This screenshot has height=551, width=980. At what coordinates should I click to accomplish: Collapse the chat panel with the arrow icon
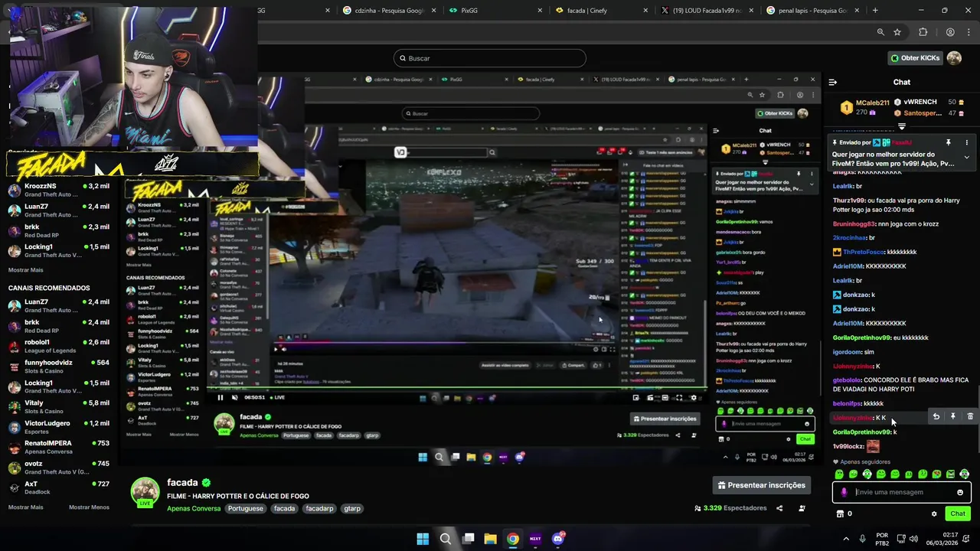coord(833,82)
